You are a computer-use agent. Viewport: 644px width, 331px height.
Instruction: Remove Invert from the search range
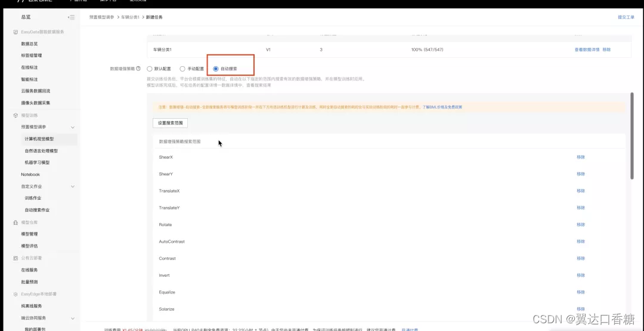(581, 275)
